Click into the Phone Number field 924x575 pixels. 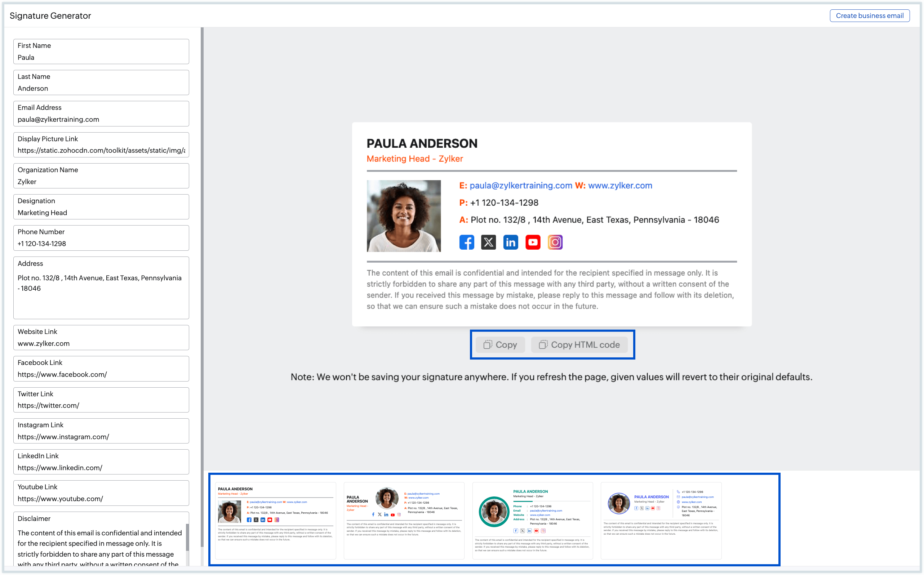[101, 244]
